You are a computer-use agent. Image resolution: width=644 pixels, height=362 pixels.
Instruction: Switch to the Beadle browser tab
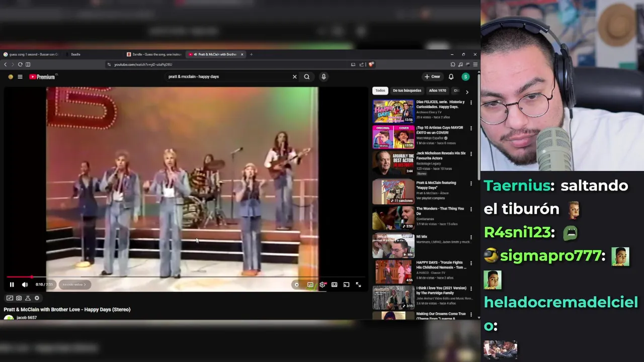coord(93,54)
